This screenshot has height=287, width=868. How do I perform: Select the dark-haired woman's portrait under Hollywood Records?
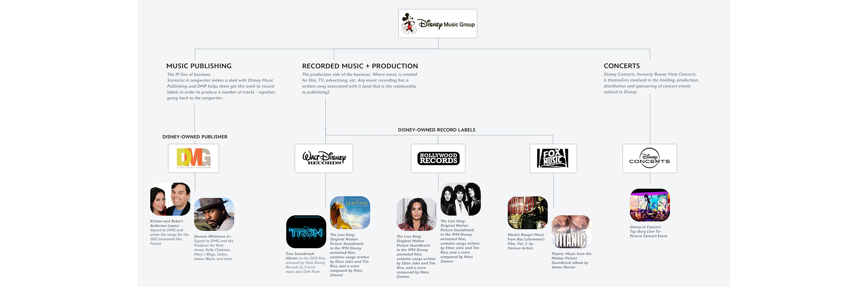[416, 214]
